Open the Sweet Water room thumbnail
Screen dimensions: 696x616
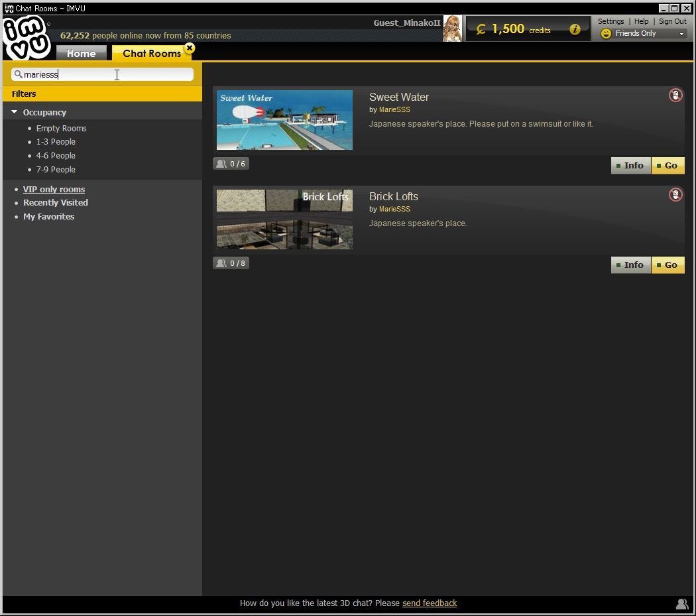(284, 120)
